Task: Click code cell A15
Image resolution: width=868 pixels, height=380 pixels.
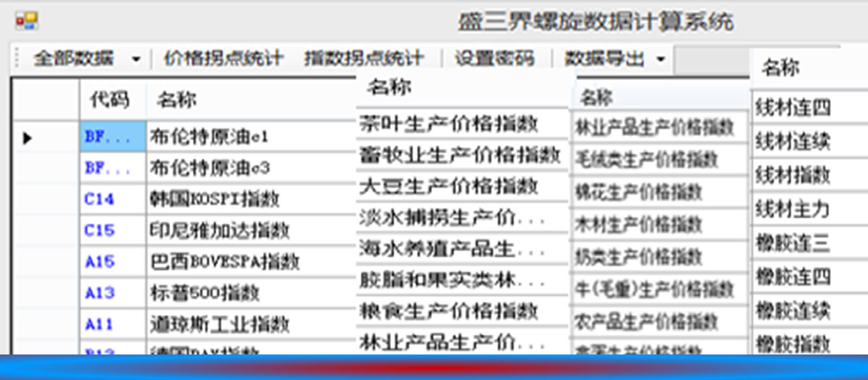Action: pyautogui.click(x=113, y=262)
